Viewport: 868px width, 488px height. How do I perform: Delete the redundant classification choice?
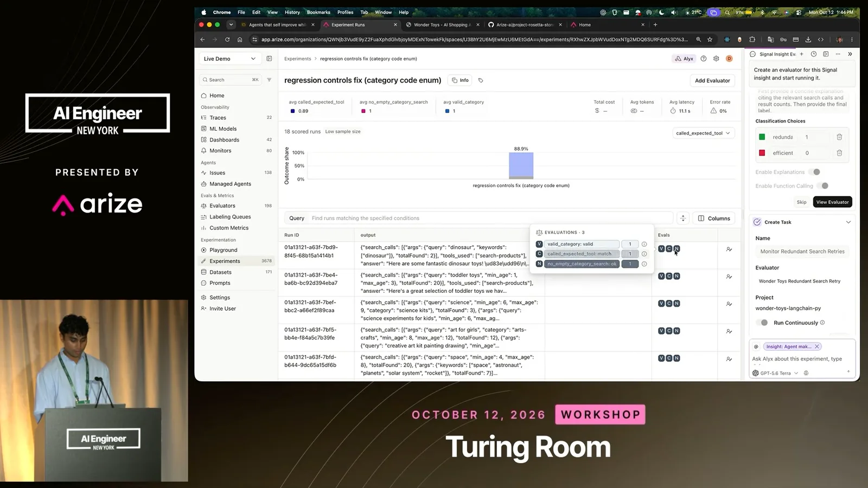click(x=839, y=137)
